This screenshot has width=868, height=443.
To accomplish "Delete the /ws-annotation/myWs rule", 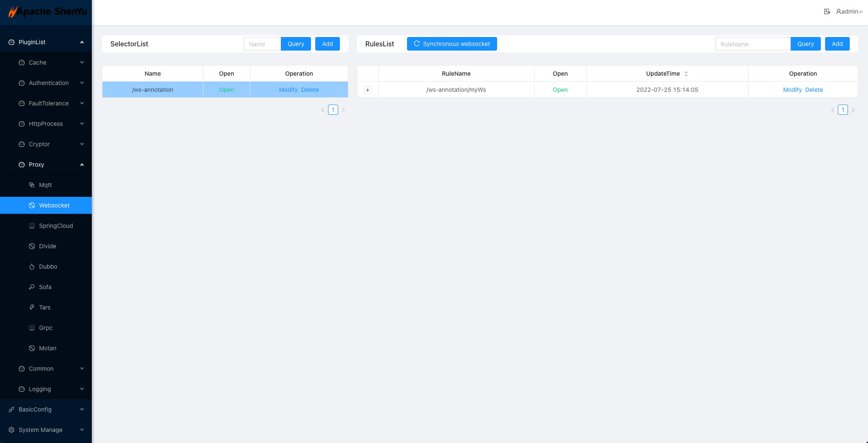I will (814, 90).
